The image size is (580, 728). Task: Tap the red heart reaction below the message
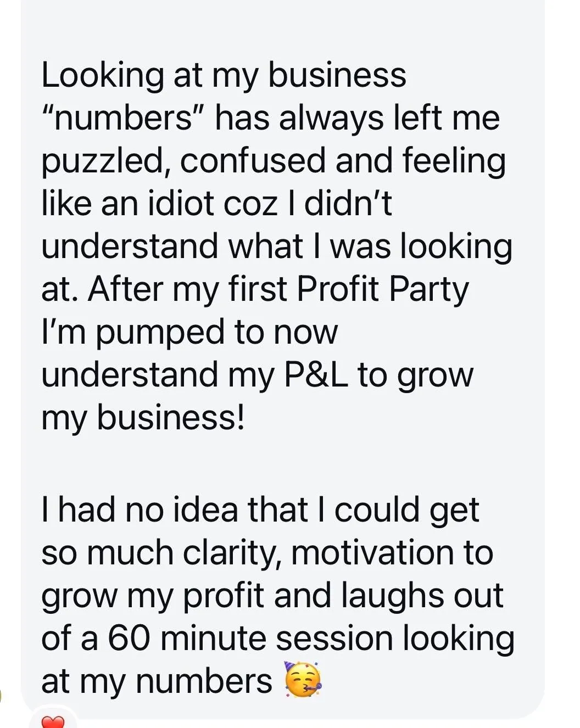coord(54,721)
